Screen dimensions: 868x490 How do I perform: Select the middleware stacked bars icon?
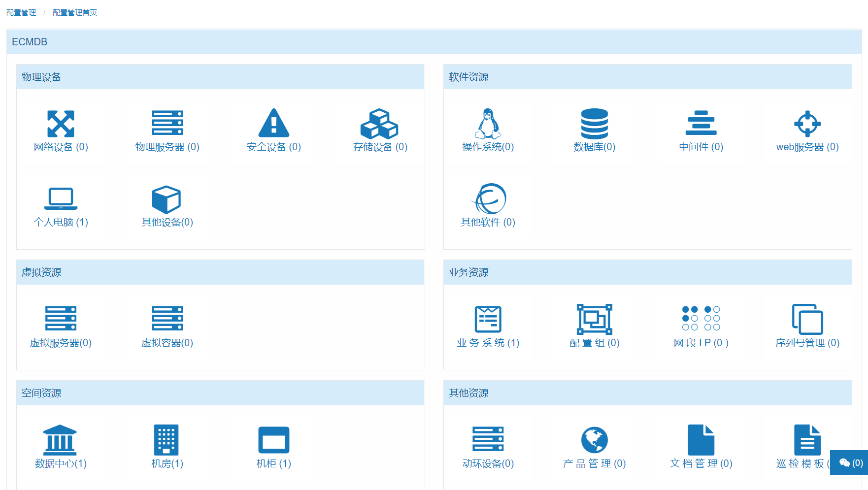pos(701,123)
